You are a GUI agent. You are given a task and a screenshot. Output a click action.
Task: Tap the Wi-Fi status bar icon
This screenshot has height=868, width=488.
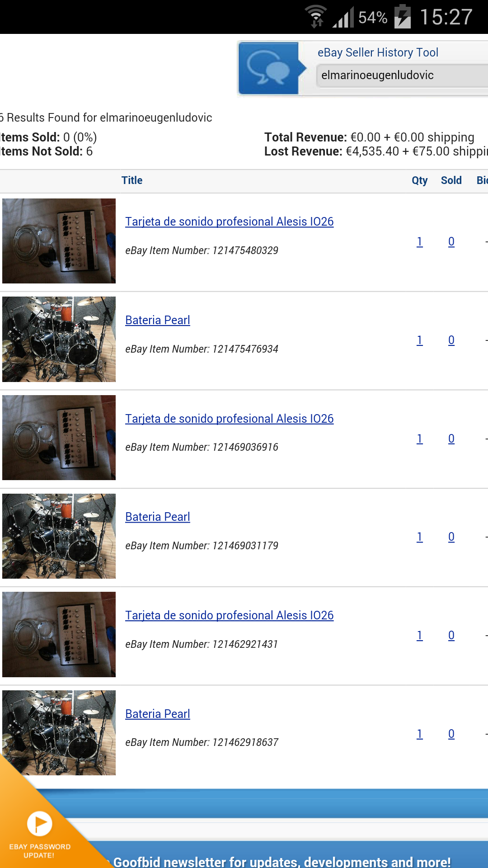tap(316, 17)
